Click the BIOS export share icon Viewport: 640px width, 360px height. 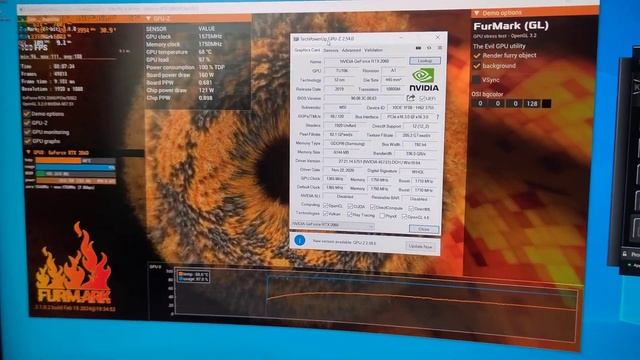[x=411, y=98]
